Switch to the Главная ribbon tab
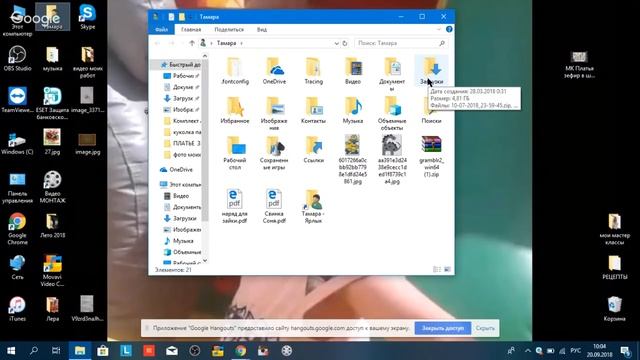 [191, 29]
